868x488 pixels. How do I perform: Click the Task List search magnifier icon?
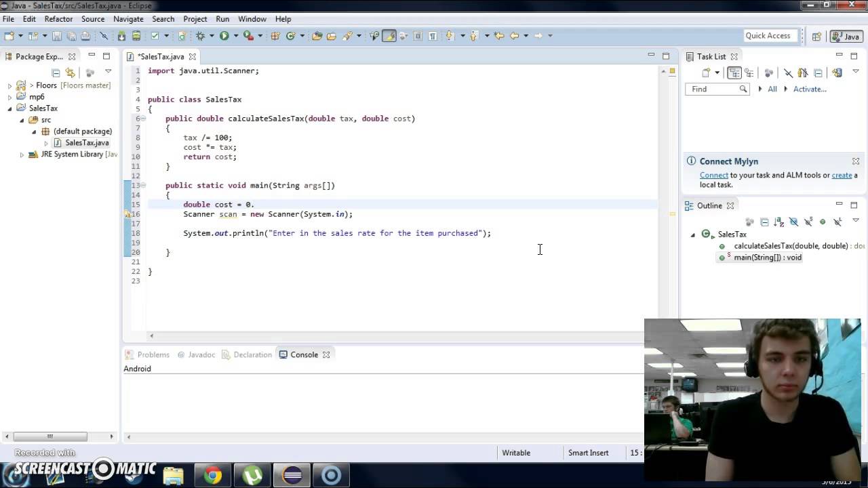(743, 89)
